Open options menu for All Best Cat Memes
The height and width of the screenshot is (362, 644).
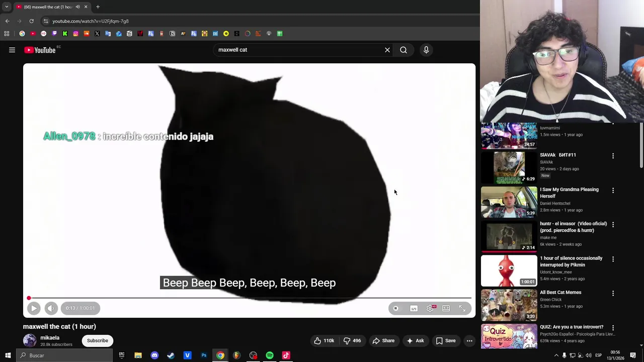(613, 293)
